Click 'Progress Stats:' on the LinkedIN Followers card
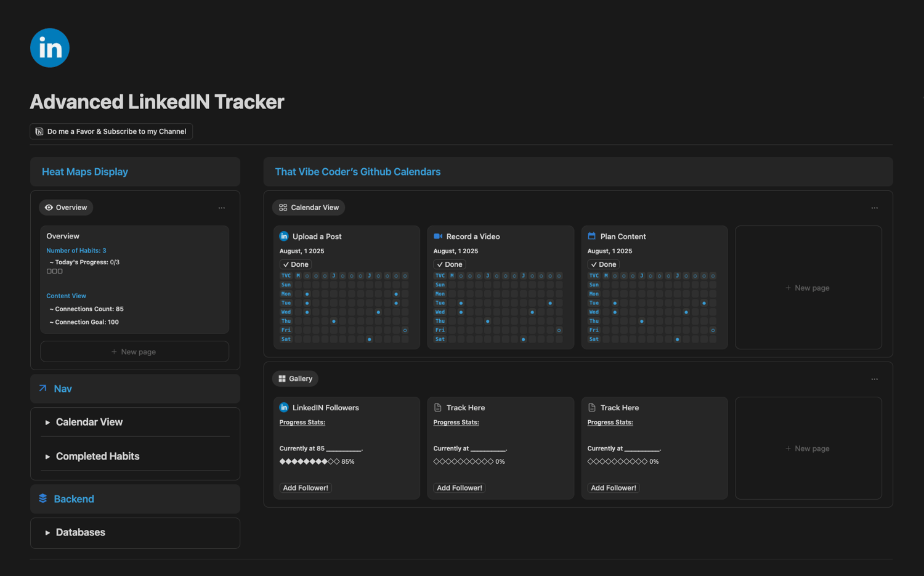 pos(302,423)
